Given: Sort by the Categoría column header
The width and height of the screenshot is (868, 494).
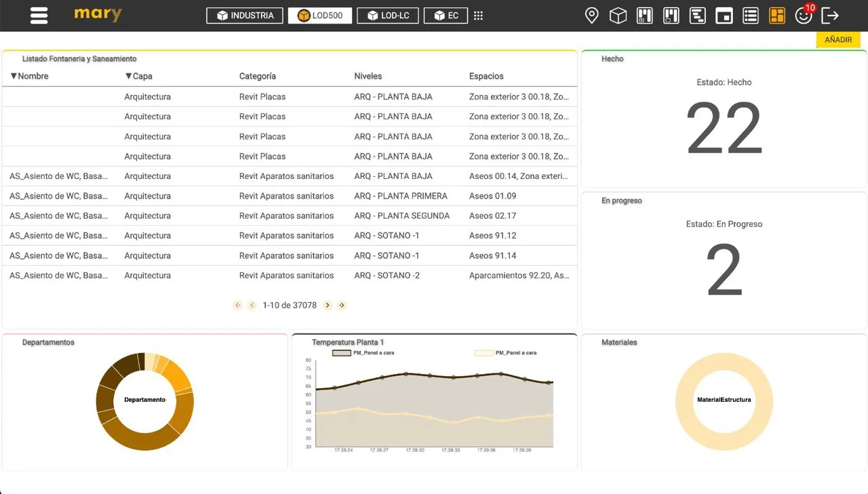Looking at the screenshot, I should [x=258, y=77].
